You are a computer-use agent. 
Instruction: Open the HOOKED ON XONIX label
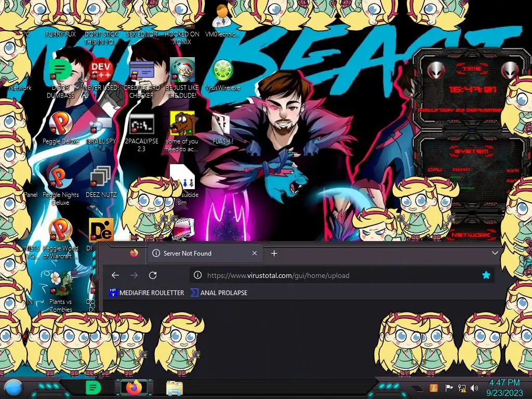[x=182, y=38]
